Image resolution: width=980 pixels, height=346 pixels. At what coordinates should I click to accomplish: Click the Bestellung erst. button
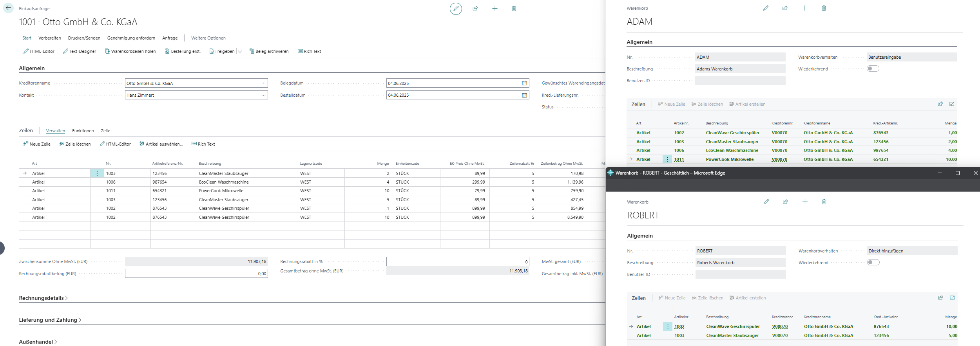point(183,51)
